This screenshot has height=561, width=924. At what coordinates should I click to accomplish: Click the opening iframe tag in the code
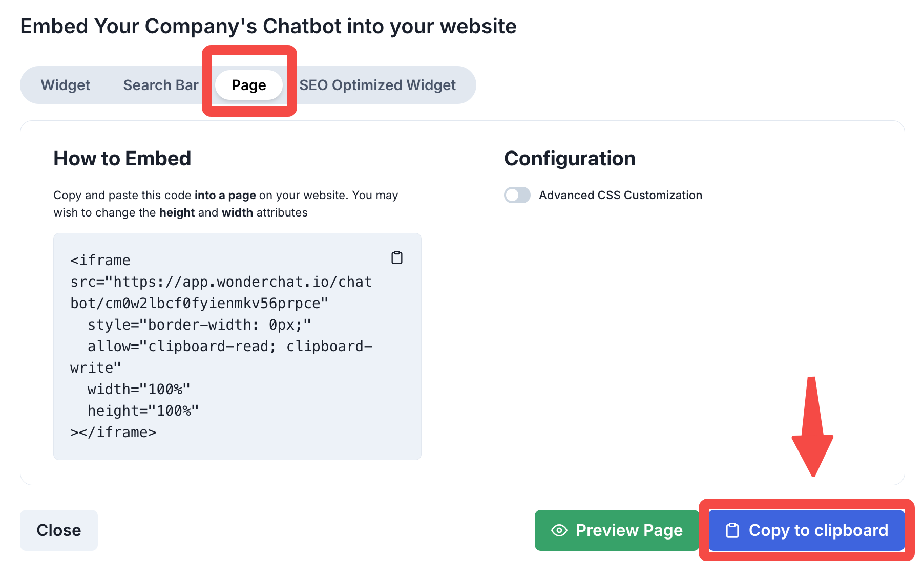pyautogui.click(x=100, y=261)
